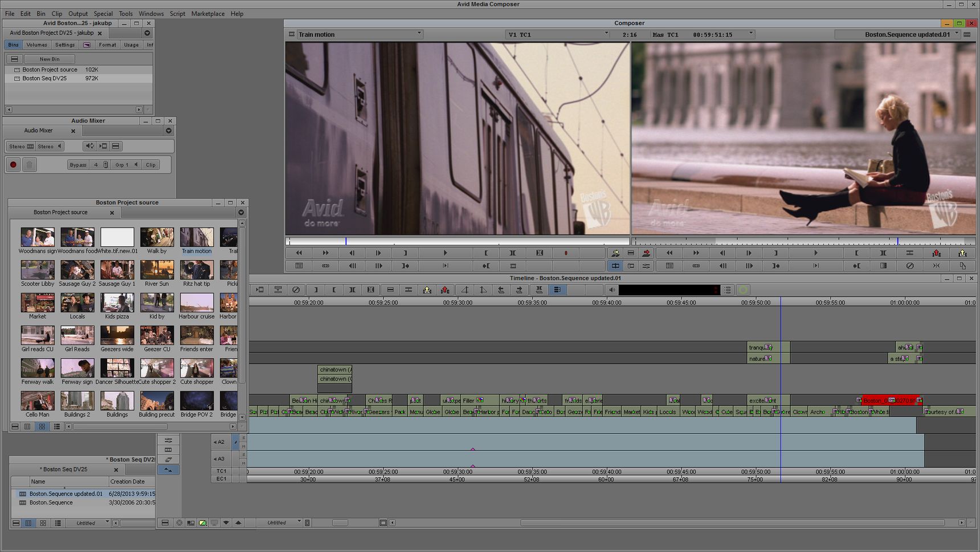The width and height of the screenshot is (980, 552).
Task: Click Grp 1 button in Audio Mixer
Action: (x=126, y=165)
